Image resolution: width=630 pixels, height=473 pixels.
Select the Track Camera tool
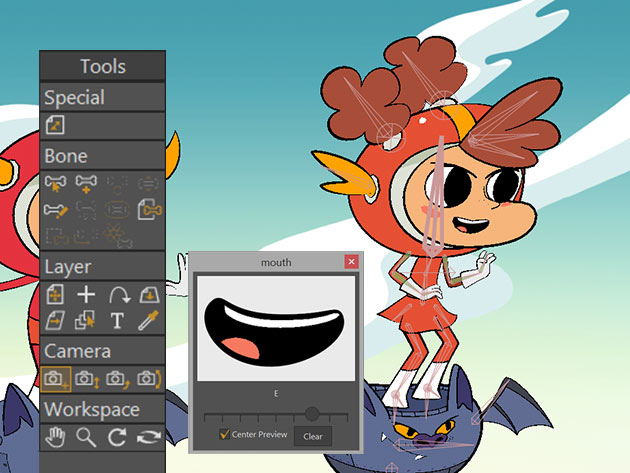pos(56,379)
